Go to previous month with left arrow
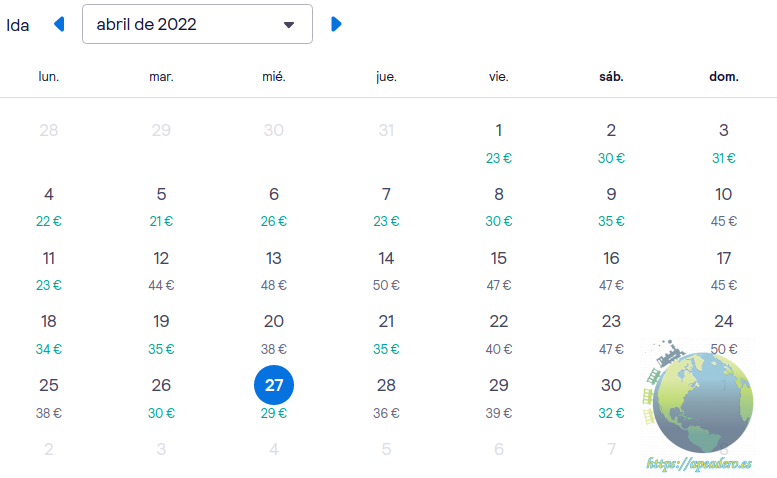777x478 pixels. click(x=59, y=24)
